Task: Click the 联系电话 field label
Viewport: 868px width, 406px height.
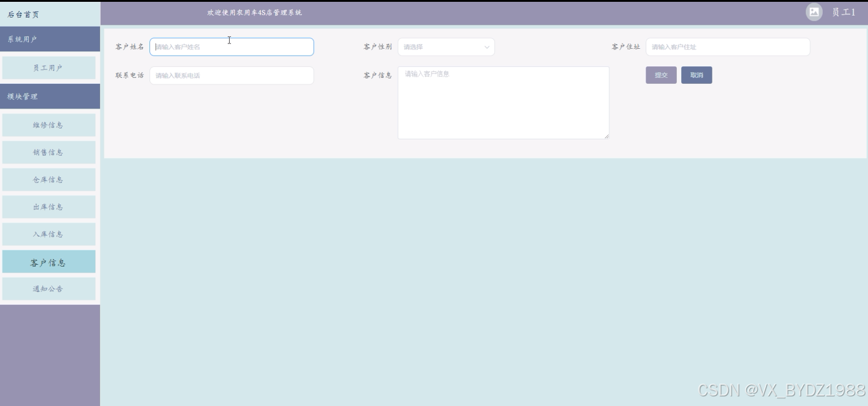Action: 130,75
